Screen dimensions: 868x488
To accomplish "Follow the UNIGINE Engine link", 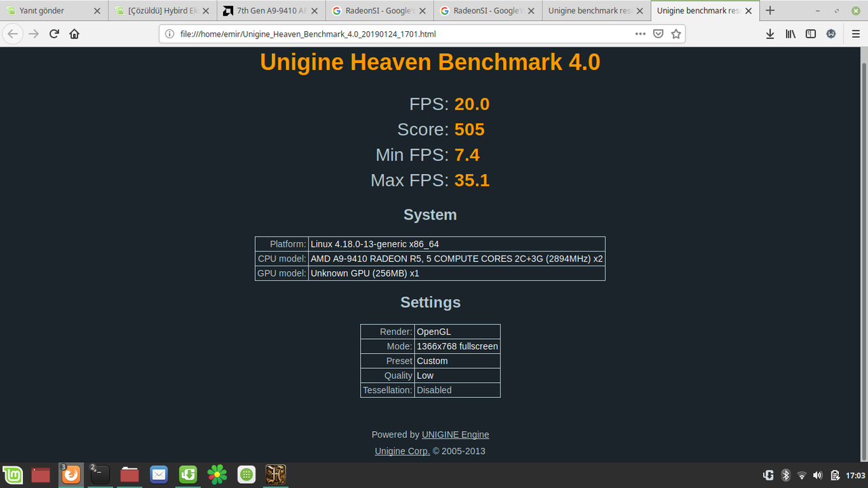I will pyautogui.click(x=455, y=434).
